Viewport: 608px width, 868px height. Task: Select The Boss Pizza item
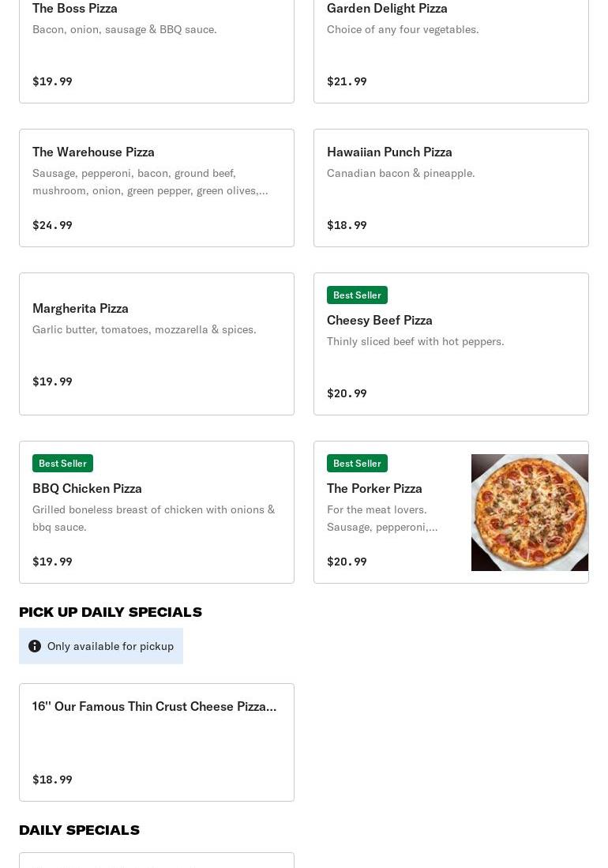pyautogui.click(x=75, y=9)
